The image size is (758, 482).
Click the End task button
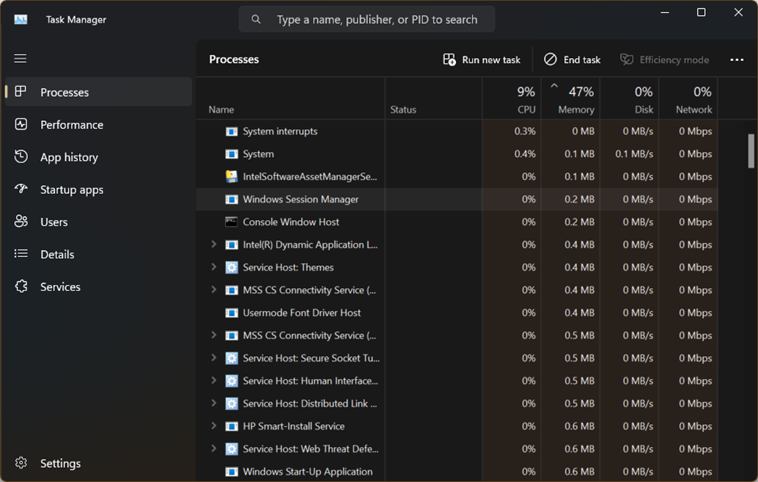[572, 59]
